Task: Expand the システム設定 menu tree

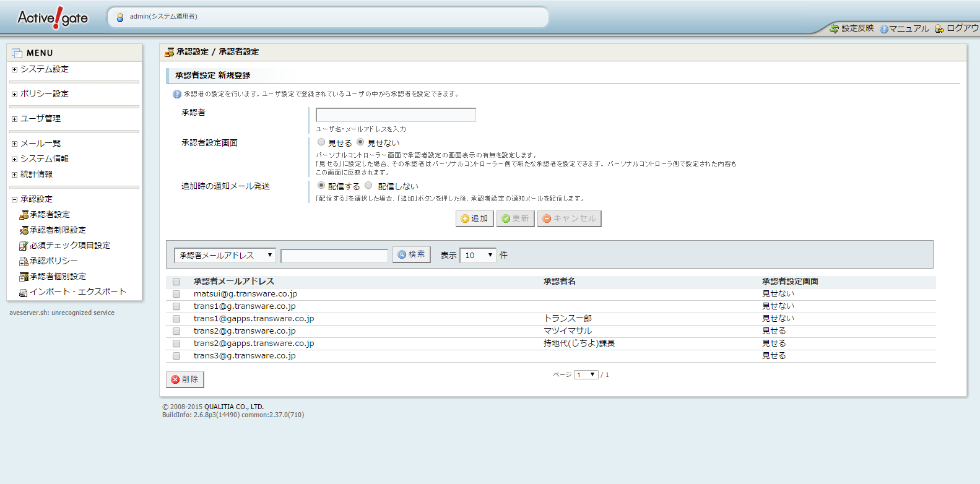Action: pos(14,69)
